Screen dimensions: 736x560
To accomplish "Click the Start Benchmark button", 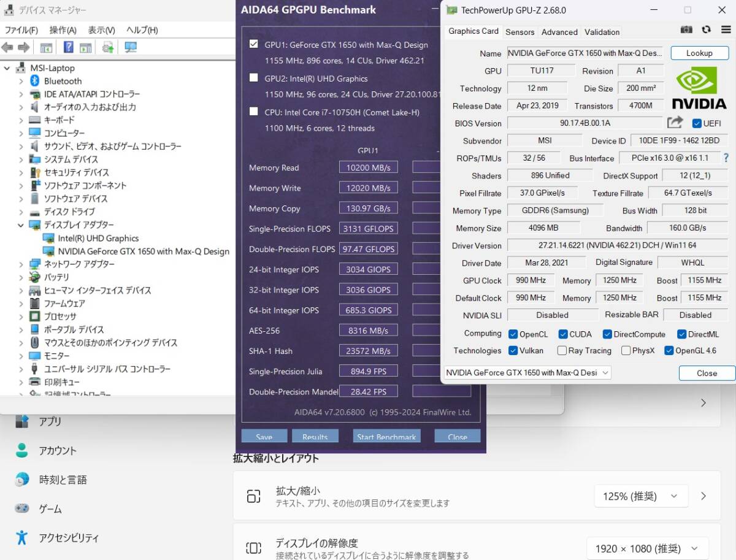I will [x=386, y=437].
